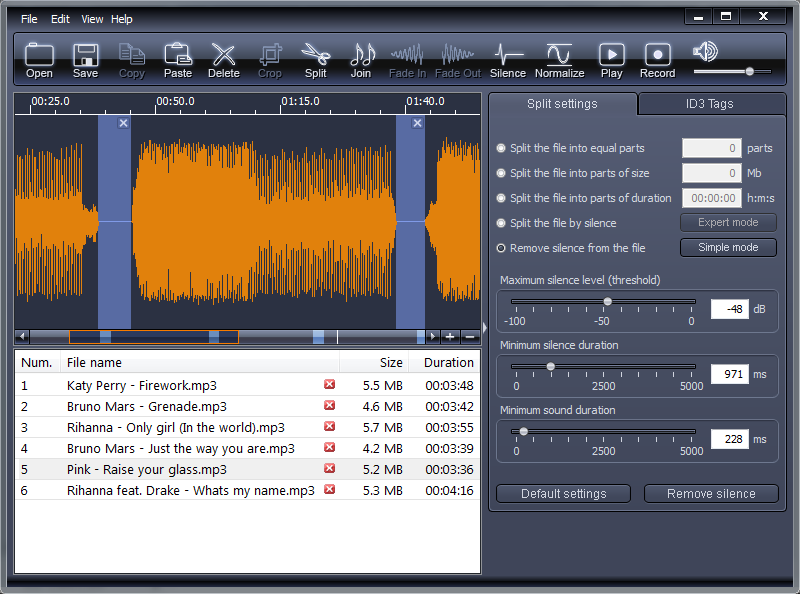Choose Remove silence from the file option
The width and height of the screenshot is (800, 594).
point(501,248)
